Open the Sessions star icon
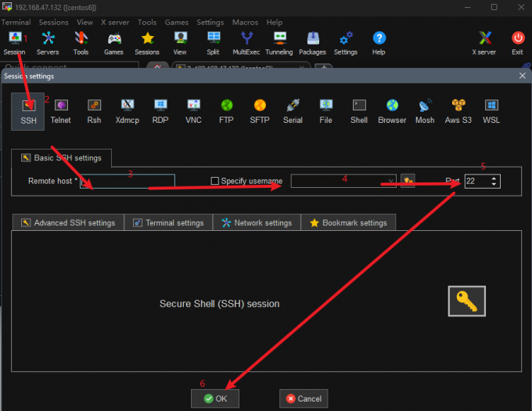 147,43
